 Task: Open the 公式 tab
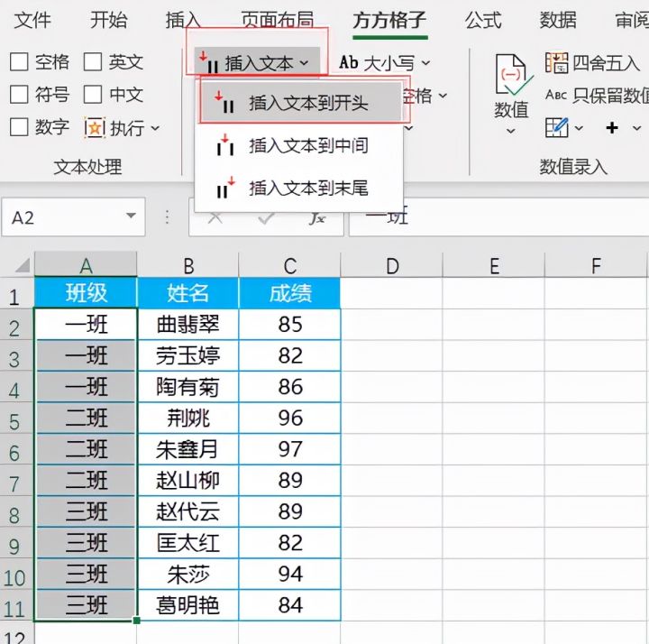483,20
